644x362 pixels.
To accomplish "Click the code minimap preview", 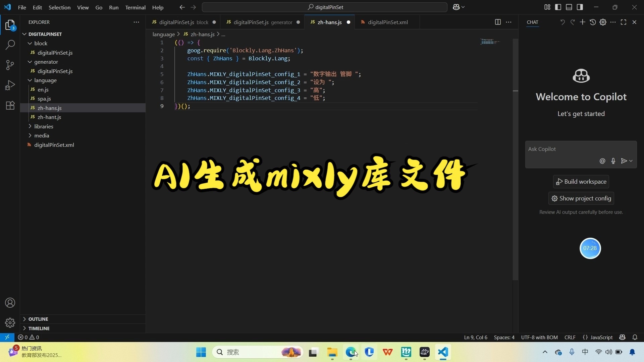I will coord(490,42).
